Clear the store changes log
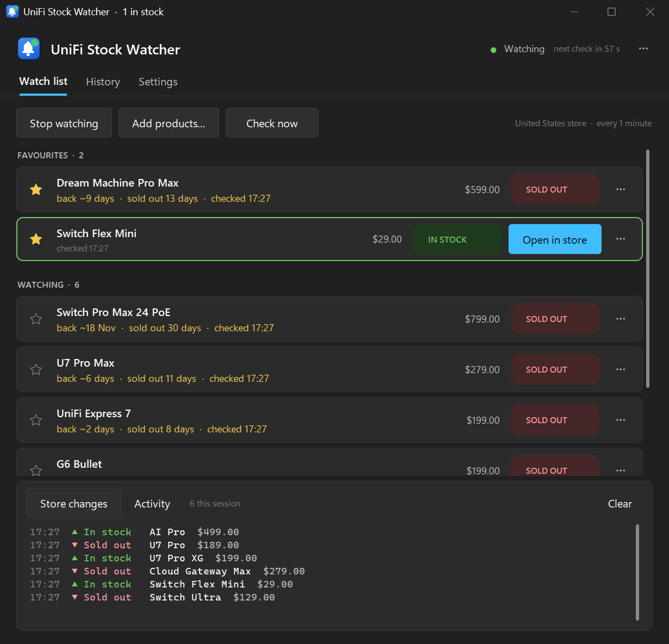The width and height of the screenshot is (669, 644). pyautogui.click(x=620, y=504)
